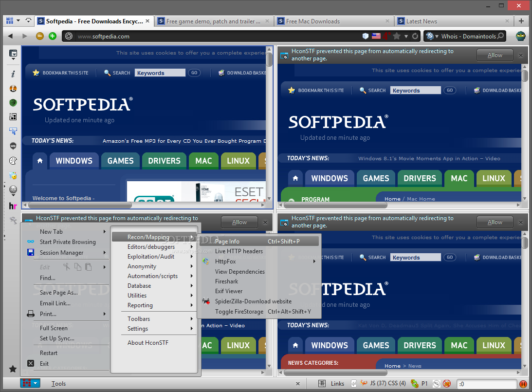
Task: Go forward with the forward arrow
Action: click(x=24, y=36)
